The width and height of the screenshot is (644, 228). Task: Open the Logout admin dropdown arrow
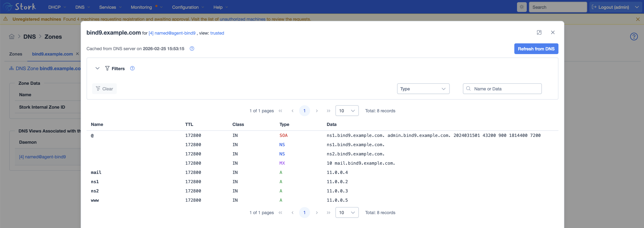pos(637,7)
